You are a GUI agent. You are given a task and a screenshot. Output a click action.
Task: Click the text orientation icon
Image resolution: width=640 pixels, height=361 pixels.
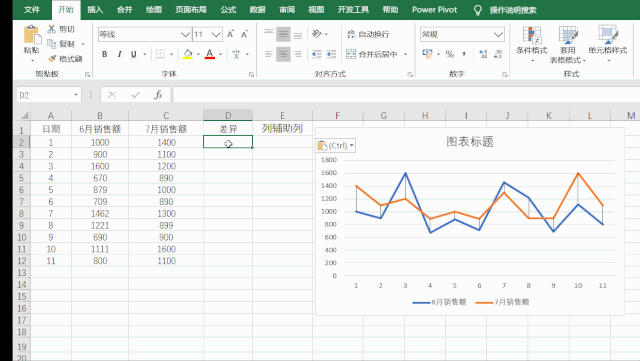tap(317, 33)
